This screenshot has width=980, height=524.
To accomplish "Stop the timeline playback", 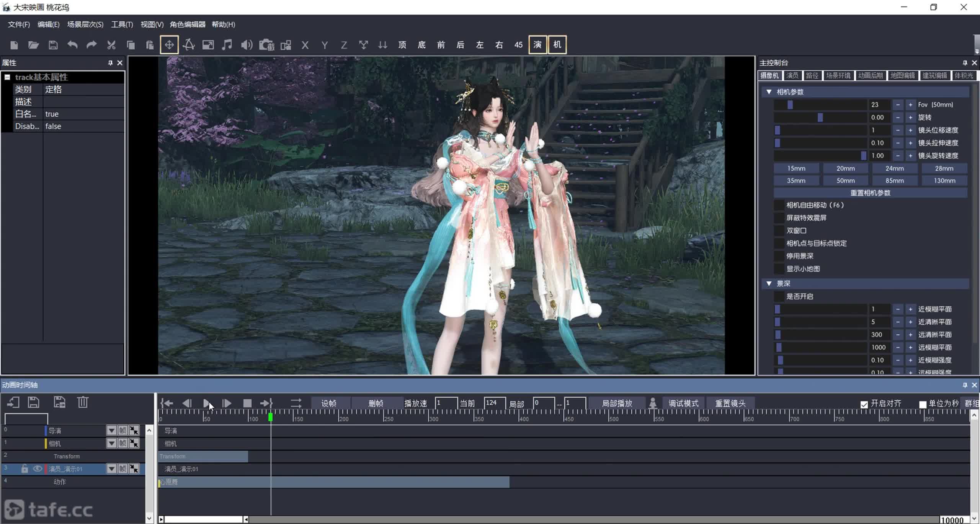I will [x=247, y=403].
